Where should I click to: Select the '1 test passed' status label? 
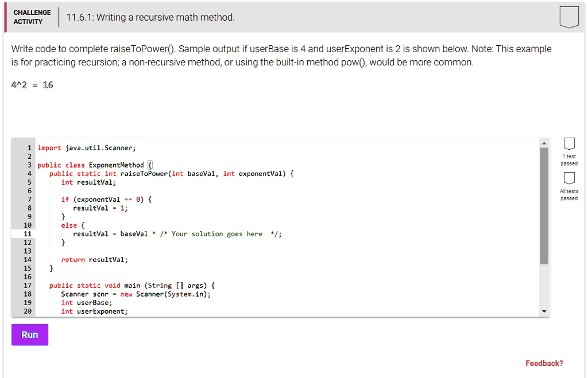569,159
